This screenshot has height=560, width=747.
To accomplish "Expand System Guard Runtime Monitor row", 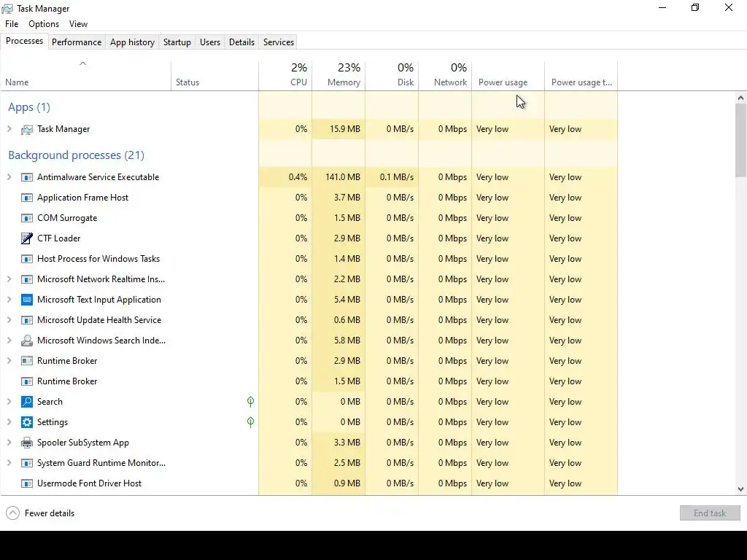I will coord(9,462).
